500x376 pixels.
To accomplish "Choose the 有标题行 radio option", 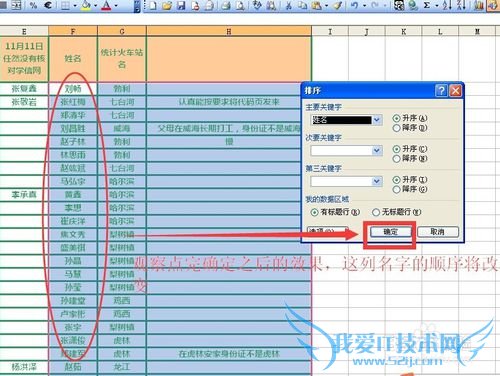I will coord(335,212).
